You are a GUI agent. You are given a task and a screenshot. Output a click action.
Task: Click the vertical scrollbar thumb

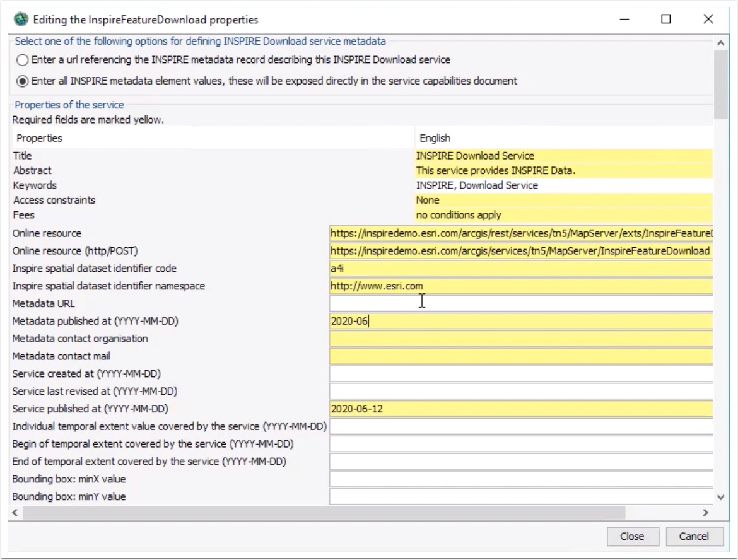[x=720, y=85]
